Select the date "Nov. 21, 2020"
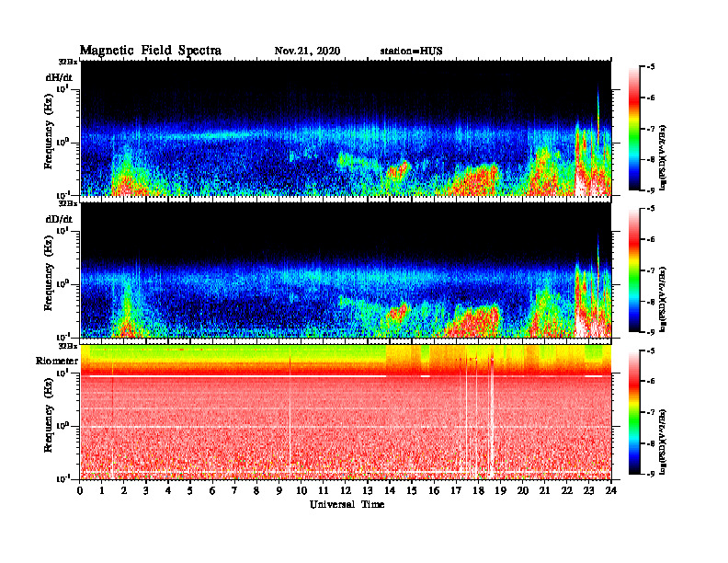The height and width of the screenshot is (563, 728). click(x=307, y=52)
